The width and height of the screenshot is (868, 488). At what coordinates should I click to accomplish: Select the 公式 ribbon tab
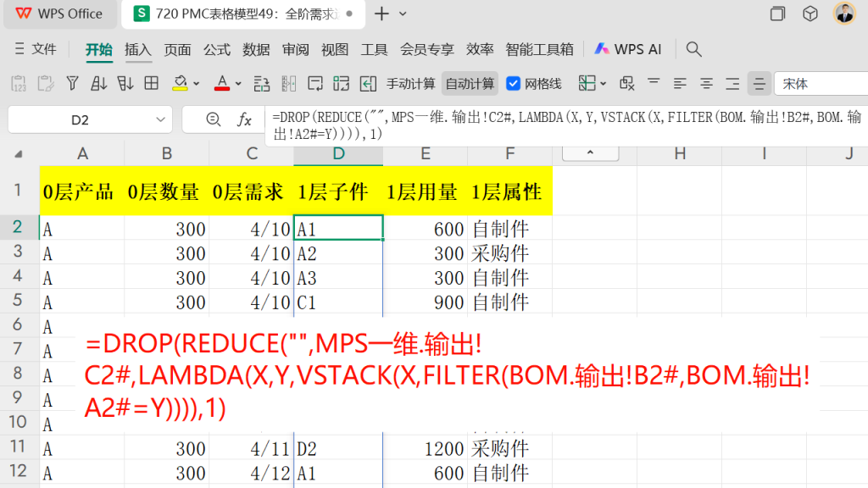point(216,49)
